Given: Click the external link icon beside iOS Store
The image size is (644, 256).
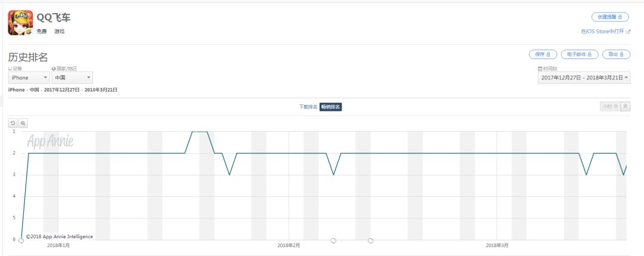Looking at the screenshot, I should pyautogui.click(x=628, y=31).
